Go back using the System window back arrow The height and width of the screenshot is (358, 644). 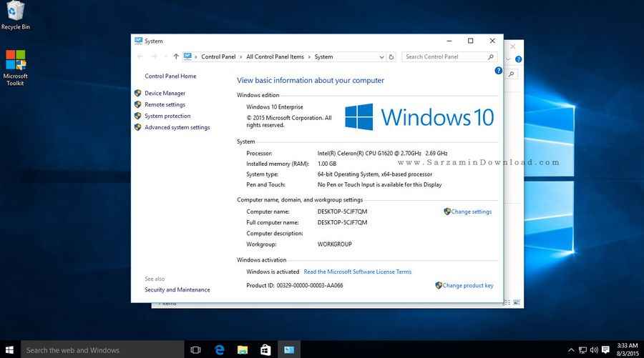click(x=140, y=56)
